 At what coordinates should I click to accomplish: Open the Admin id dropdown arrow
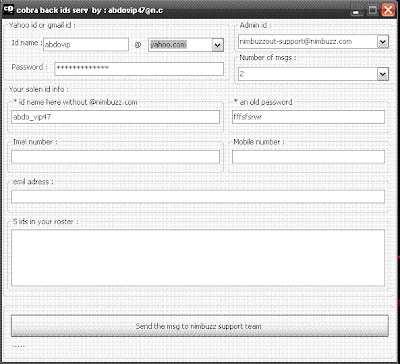pos(383,42)
